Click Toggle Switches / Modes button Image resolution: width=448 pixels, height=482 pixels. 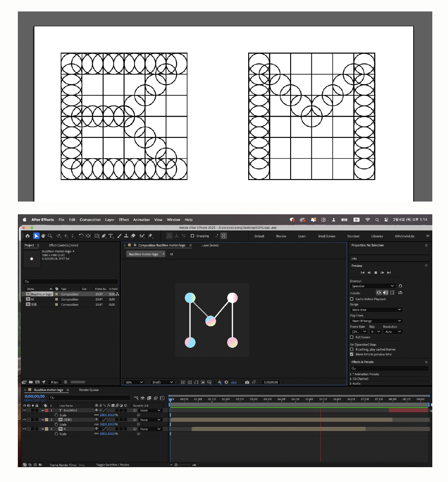tap(112, 465)
